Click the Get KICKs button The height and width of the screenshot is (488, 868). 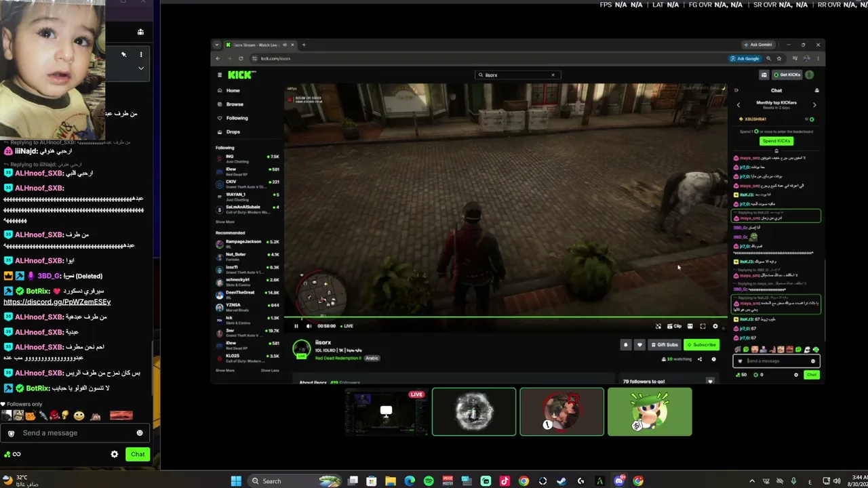pos(787,75)
